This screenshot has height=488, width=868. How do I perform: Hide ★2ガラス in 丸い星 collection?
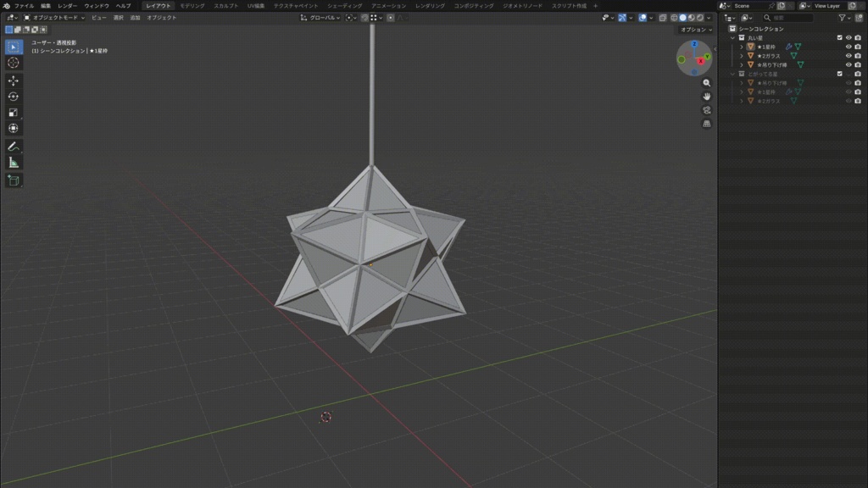[849, 56]
